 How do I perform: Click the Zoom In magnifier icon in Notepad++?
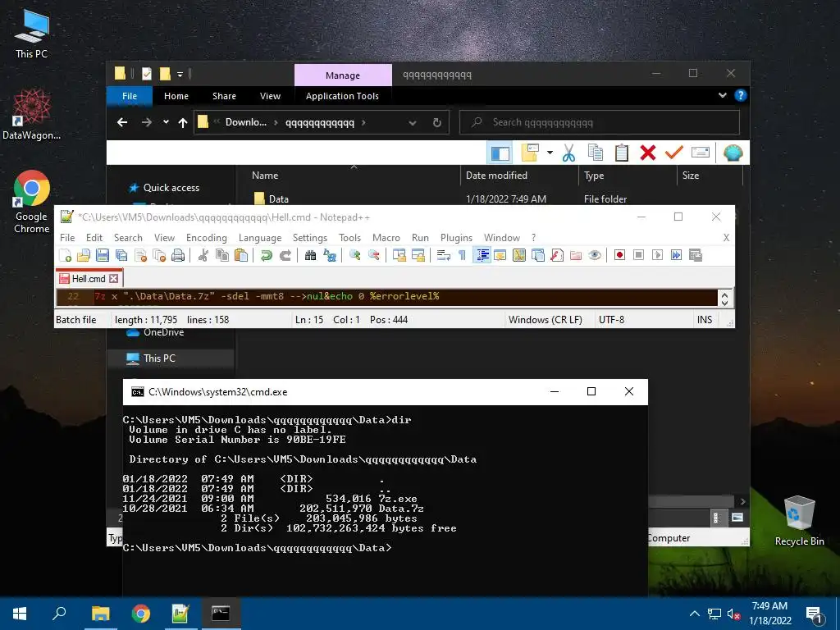[354, 256]
